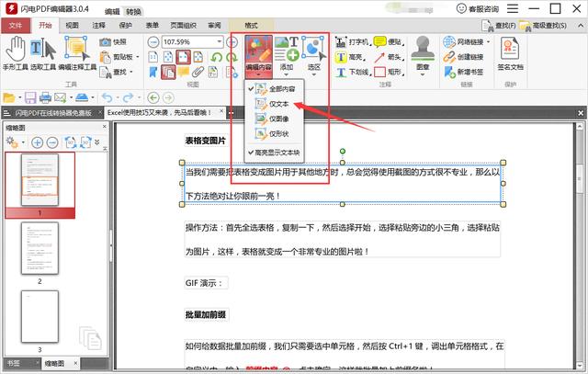Select the 箭头 arrow tool
The height and width of the screenshot is (374, 588).
tap(390, 57)
